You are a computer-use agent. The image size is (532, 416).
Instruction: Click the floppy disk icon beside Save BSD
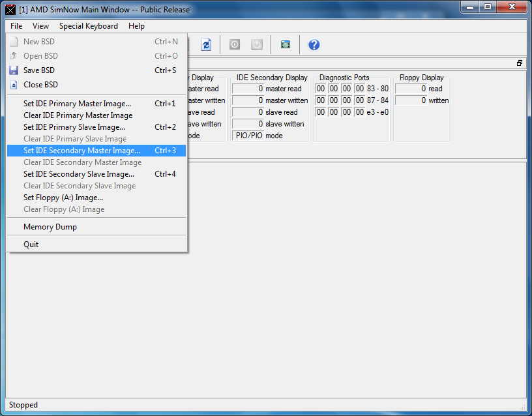pyautogui.click(x=14, y=70)
